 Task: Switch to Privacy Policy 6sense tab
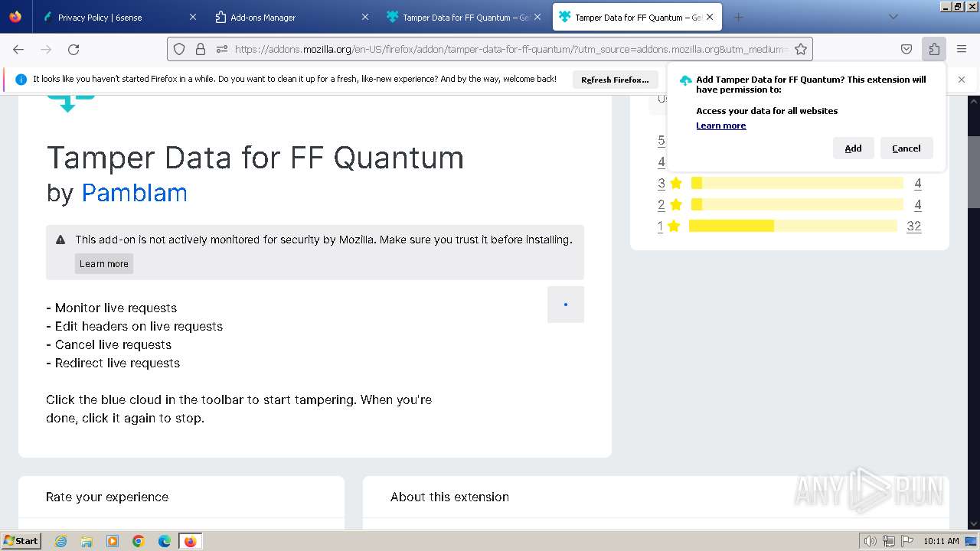click(119, 17)
